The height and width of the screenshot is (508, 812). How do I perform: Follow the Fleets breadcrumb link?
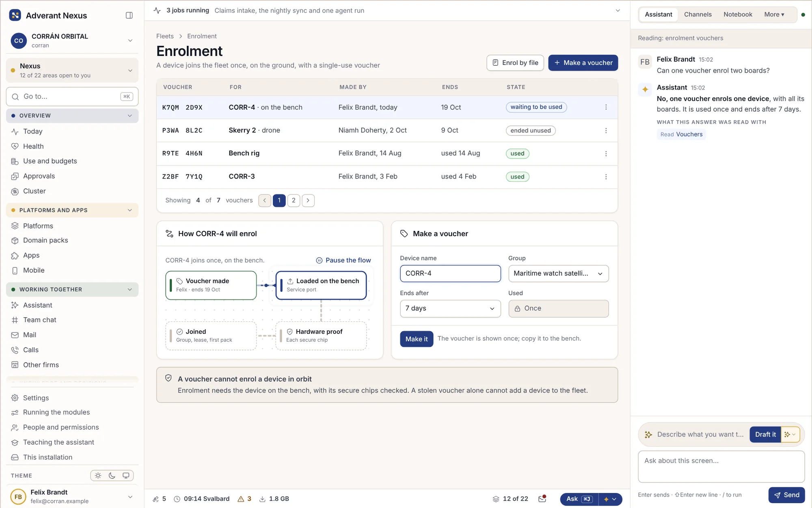click(x=165, y=36)
